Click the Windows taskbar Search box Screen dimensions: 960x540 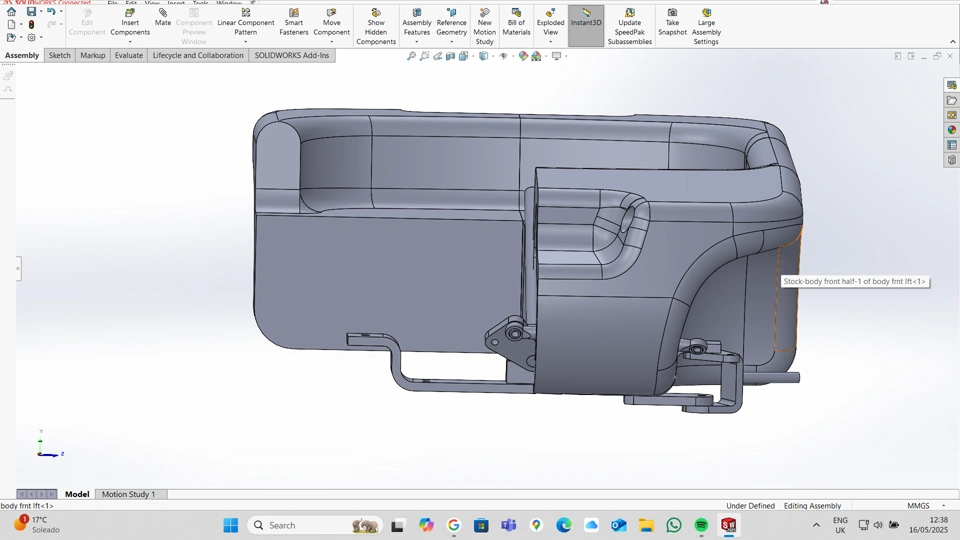300,525
